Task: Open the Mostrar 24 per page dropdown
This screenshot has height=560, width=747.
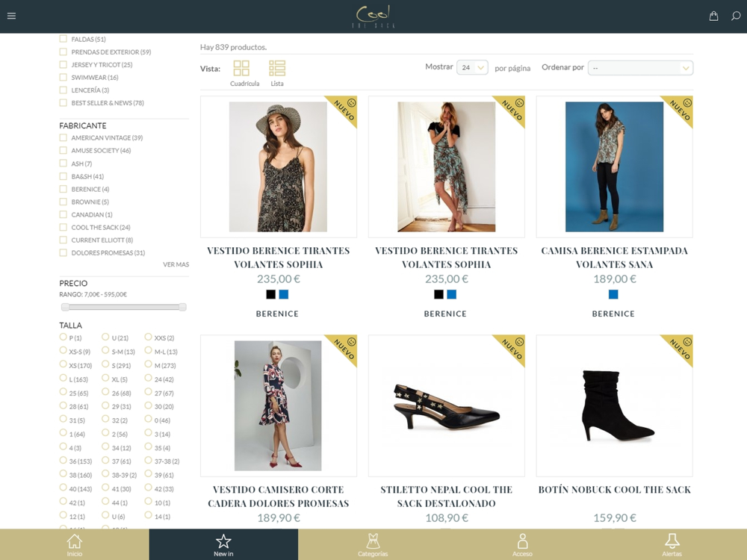Action: tap(472, 68)
